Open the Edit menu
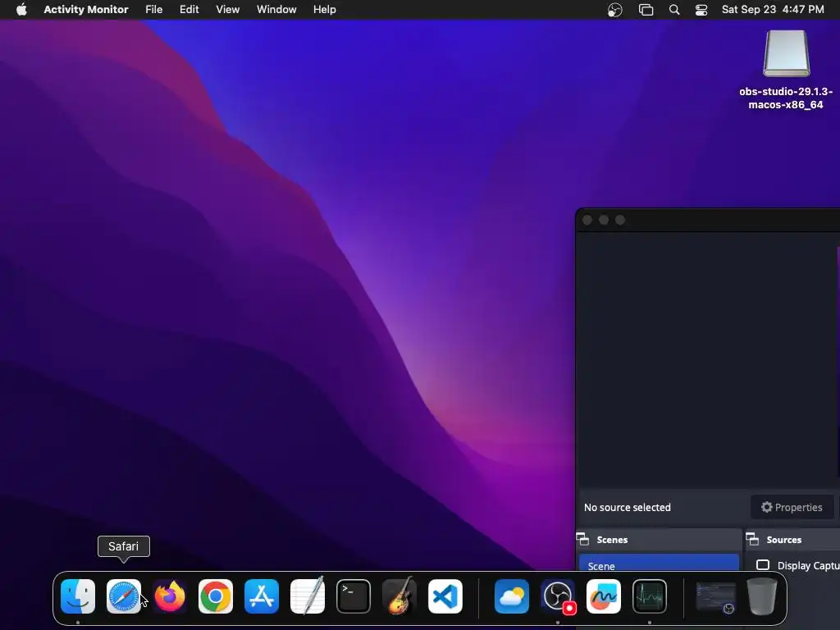 (x=189, y=9)
